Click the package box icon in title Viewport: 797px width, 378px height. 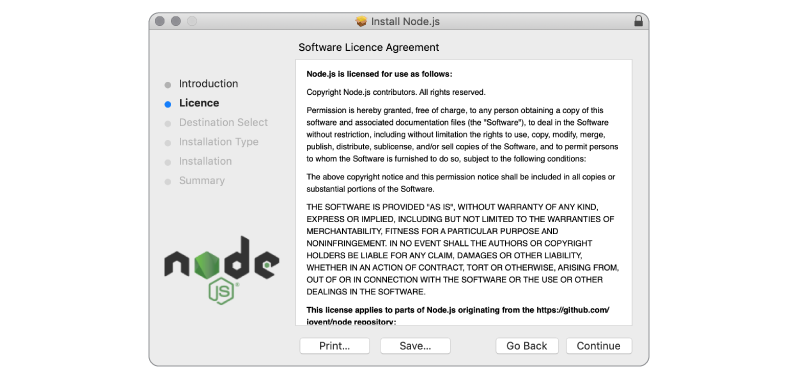361,21
